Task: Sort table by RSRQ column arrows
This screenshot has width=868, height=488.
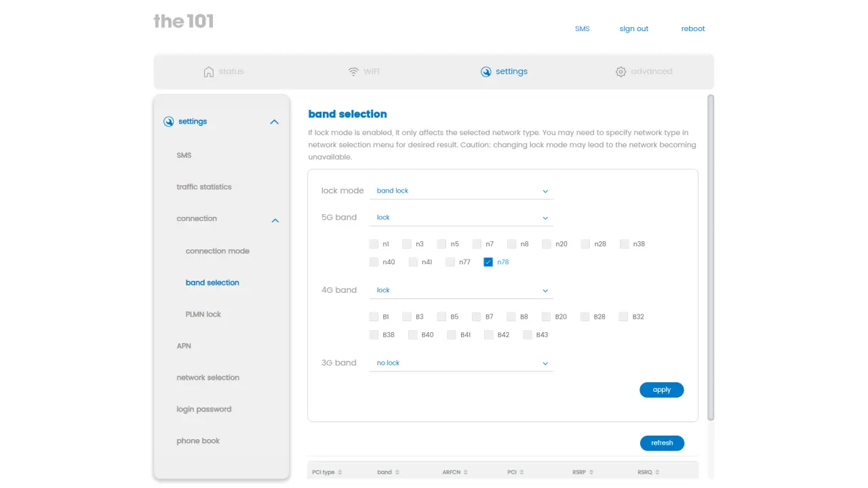Action: click(657, 472)
